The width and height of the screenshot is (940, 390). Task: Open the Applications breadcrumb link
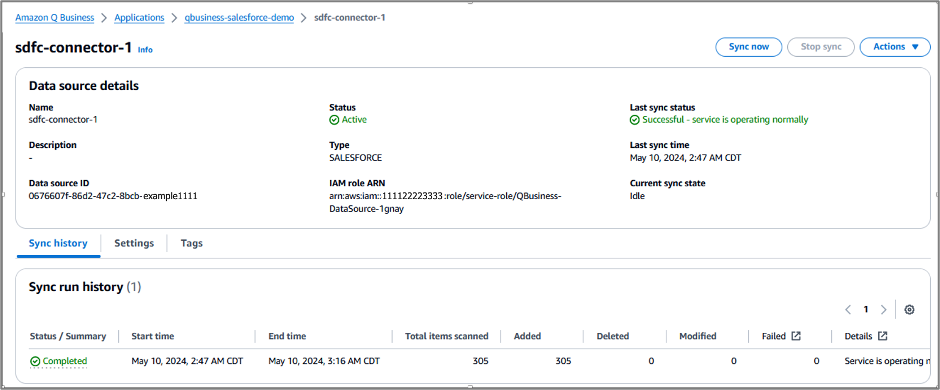point(139,18)
